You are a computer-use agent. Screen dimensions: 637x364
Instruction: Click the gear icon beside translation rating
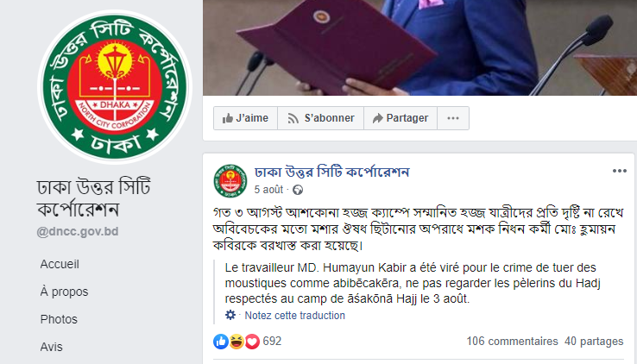(230, 315)
